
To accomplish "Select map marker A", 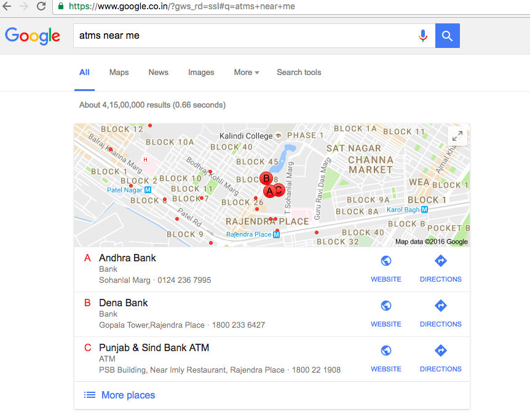I will (269, 191).
